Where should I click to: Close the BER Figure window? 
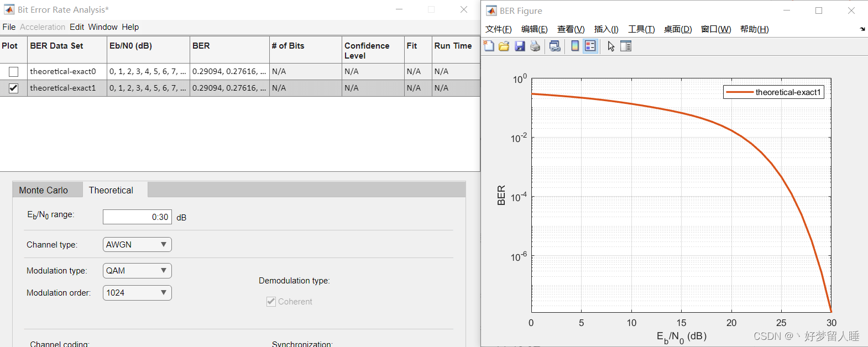coord(851,10)
